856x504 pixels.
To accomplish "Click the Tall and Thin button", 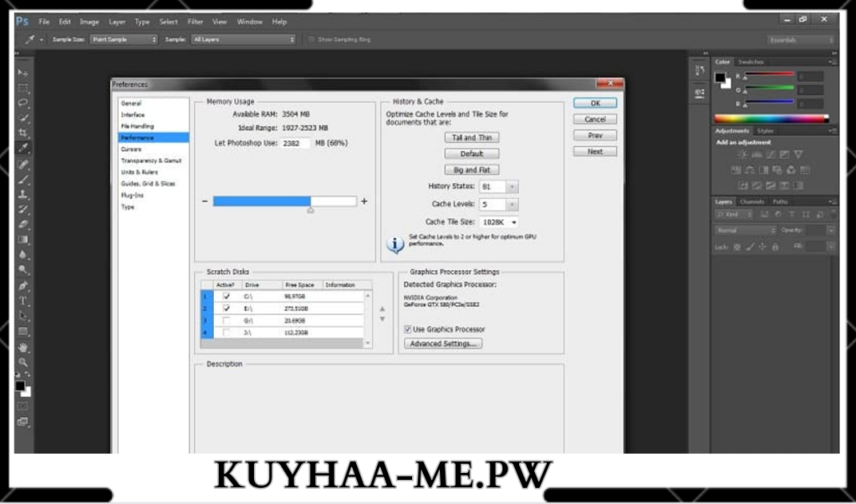I will pyautogui.click(x=471, y=138).
